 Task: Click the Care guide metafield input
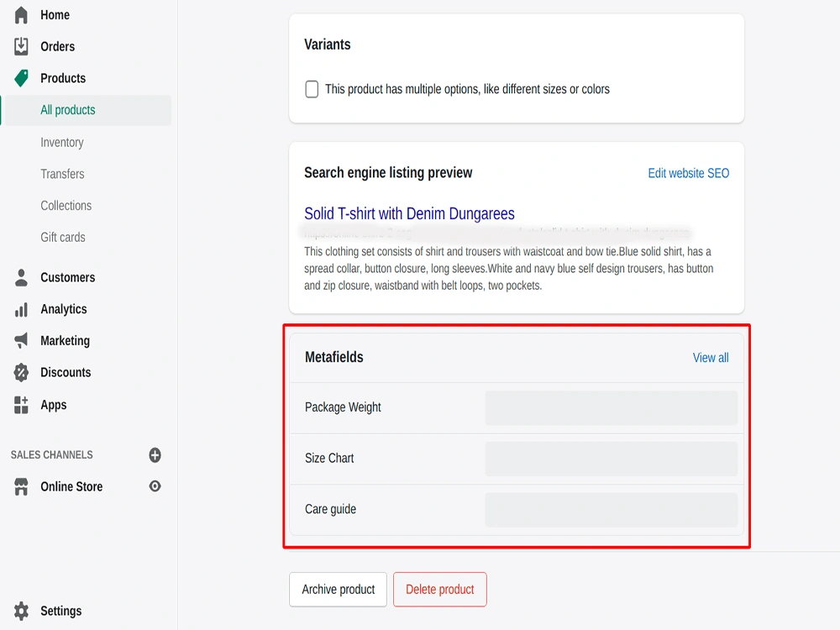pyautogui.click(x=612, y=510)
